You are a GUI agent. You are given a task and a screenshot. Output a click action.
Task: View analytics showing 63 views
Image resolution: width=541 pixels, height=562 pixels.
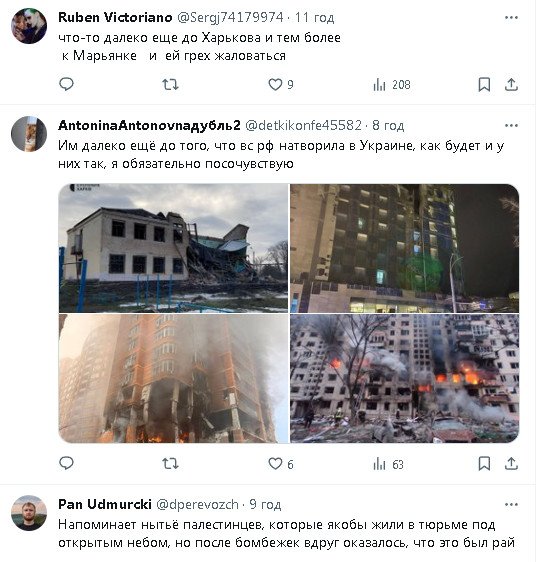pos(388,465)
